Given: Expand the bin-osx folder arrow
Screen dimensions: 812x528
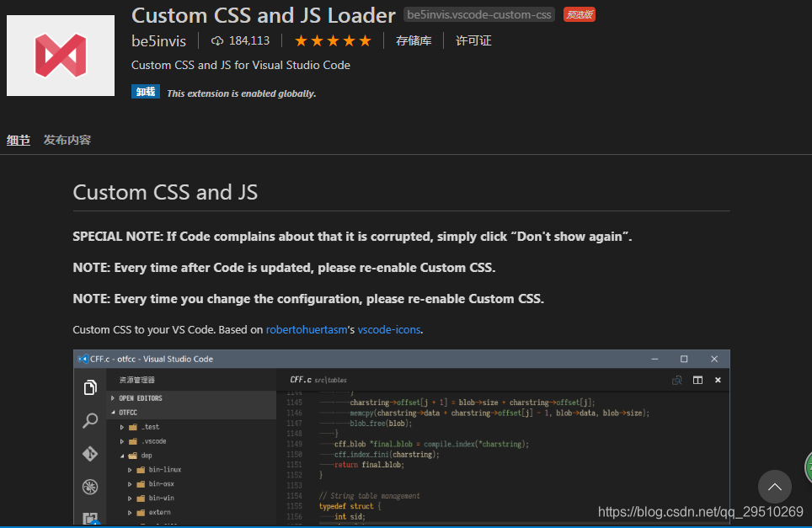Looking at the screenshot, I should pyautogui.click(x=130, y=484).
